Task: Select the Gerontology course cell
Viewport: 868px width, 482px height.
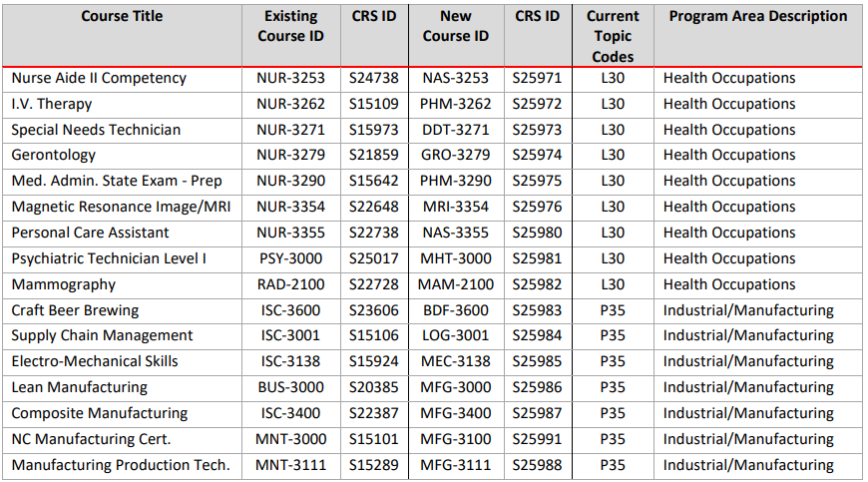Action: pyautogui.click(x=54, y=156)
